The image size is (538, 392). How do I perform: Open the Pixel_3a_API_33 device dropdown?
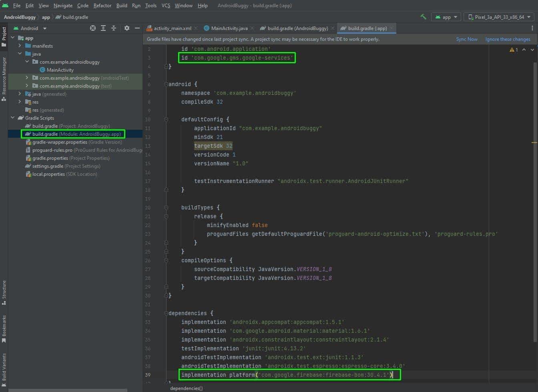coord(499,17)
